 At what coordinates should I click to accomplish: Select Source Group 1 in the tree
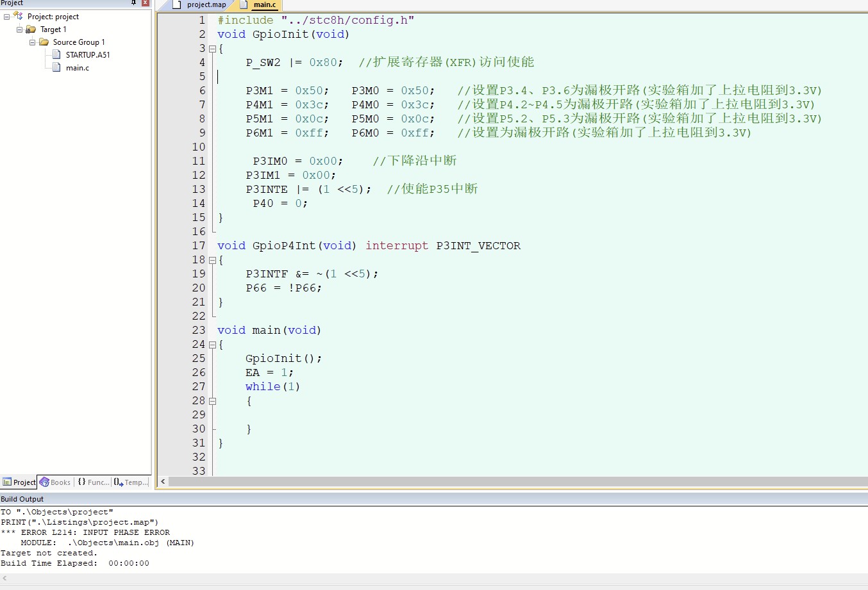point(79,42)
